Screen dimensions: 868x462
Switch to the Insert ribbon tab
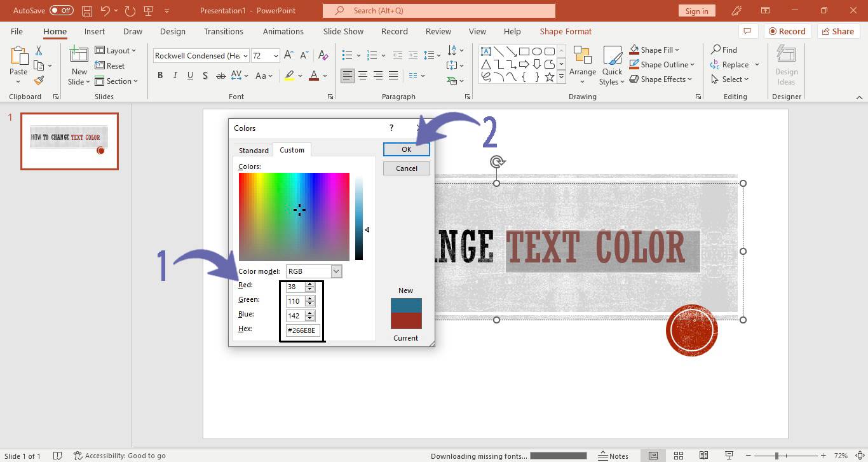(95, 31)
